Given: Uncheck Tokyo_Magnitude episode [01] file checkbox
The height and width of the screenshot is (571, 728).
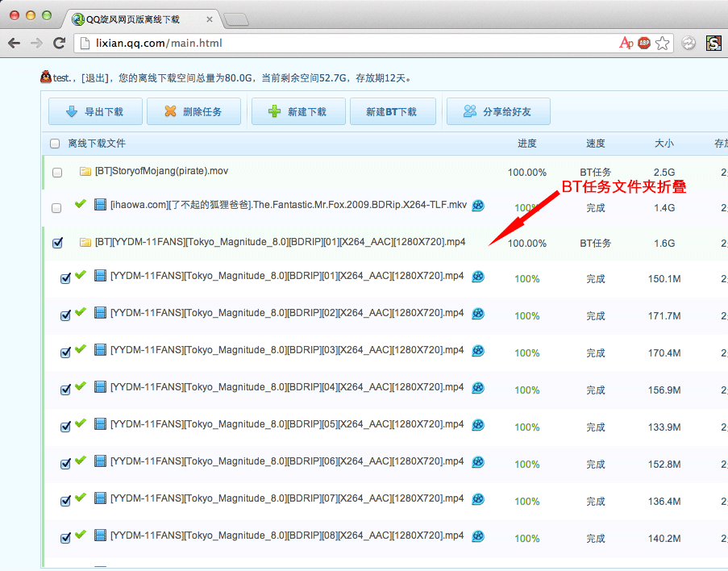Looking at the screenshot, I should tap(65, 278).
